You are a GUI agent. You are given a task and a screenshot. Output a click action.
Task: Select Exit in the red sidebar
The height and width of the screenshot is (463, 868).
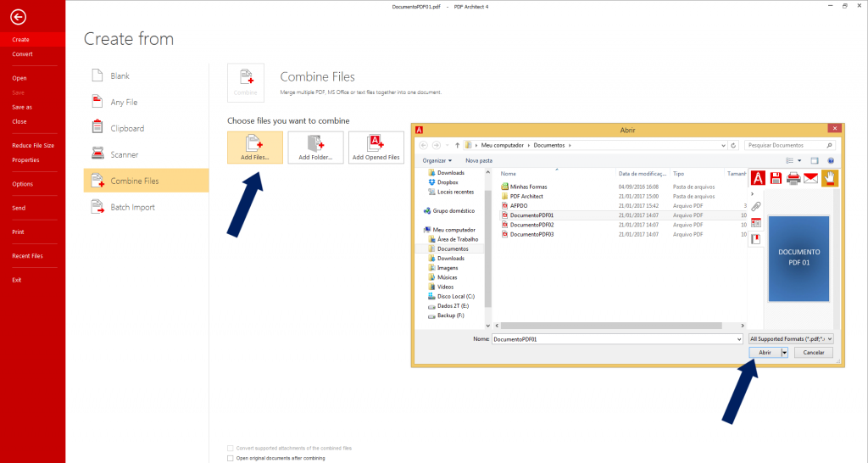(17, 280)
